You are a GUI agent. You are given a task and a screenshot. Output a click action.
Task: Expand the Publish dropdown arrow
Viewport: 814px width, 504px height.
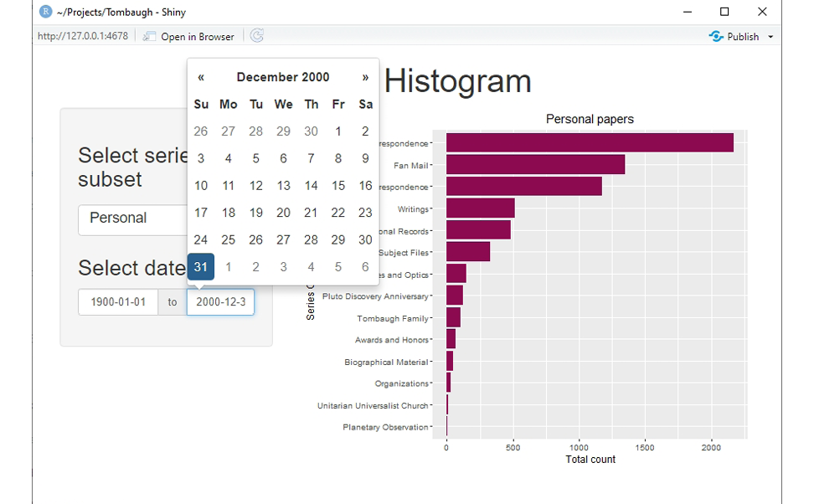pos(770,37)
